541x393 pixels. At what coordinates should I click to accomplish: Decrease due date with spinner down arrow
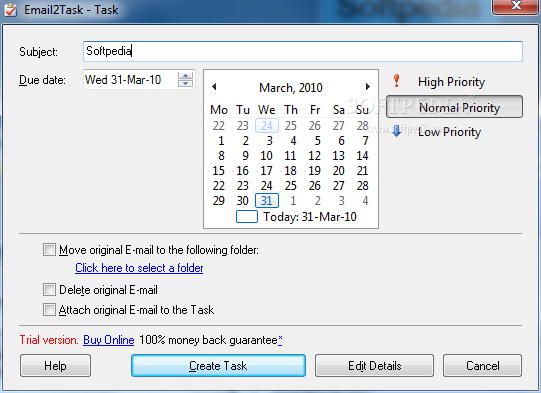click(185, 83)
